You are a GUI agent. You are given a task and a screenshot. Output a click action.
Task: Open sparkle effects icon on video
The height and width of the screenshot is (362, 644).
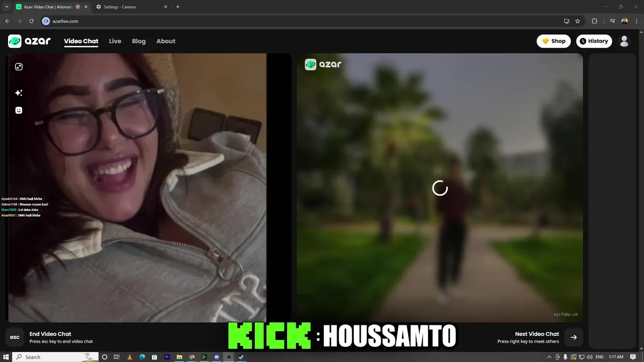tap(19, 93)
